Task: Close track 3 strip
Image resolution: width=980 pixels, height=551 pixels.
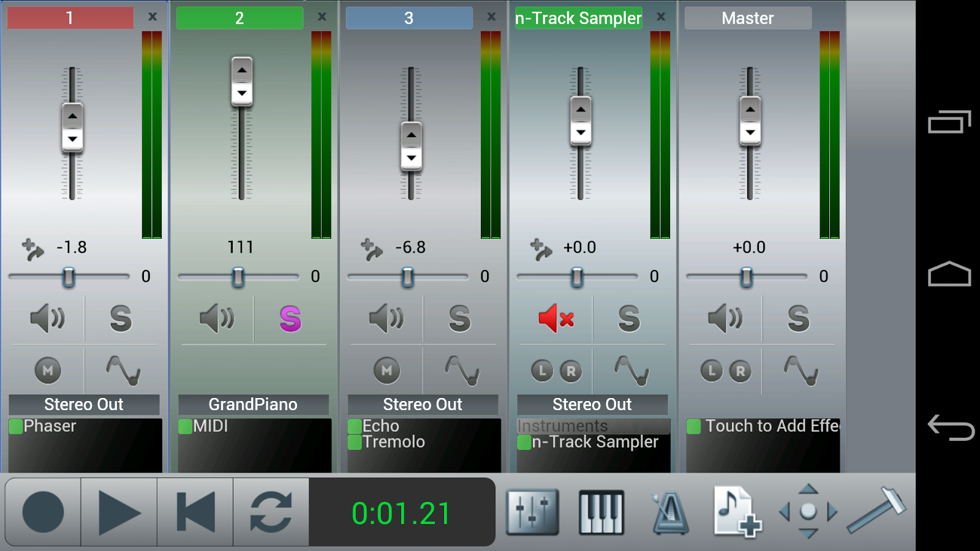Action: 491,17
